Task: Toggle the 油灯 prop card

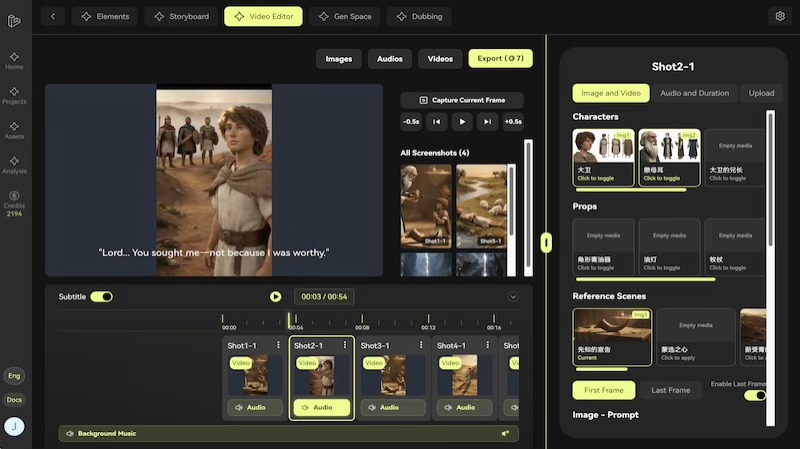Action: [x=669, y=247]
